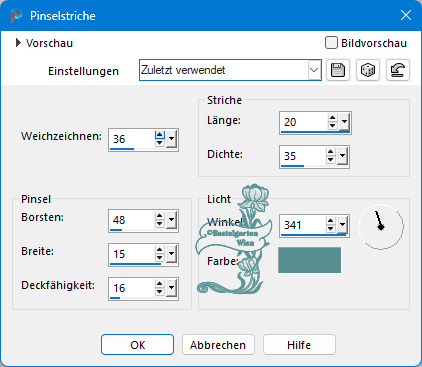Save the current preset with floppy disk icon

coord(338,70)
